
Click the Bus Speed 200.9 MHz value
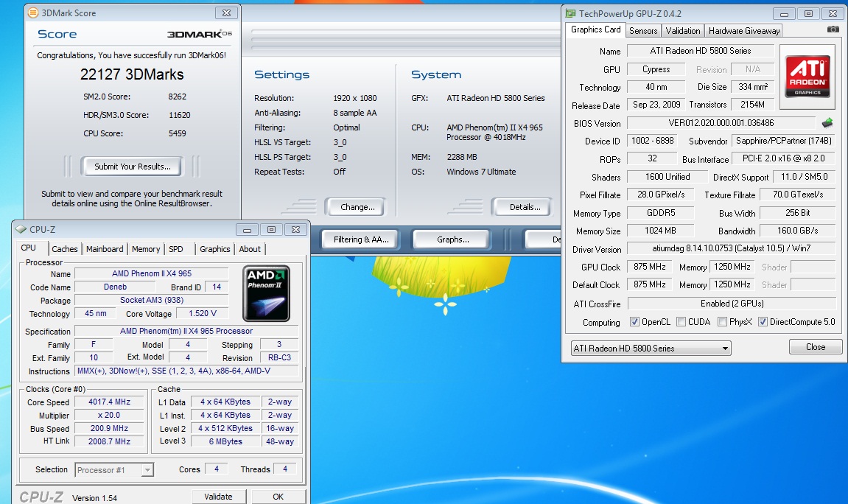[x=109, y=428]
